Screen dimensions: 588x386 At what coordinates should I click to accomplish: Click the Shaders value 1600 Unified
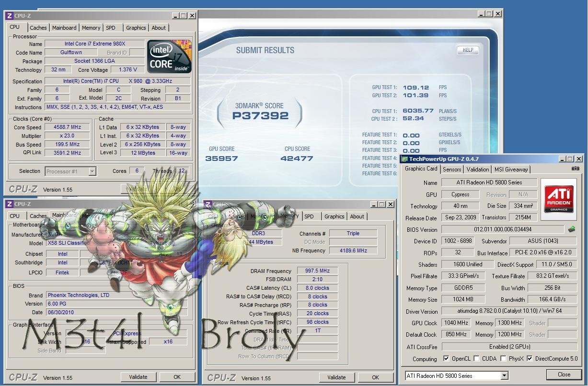pyautogui.click(x=468, y=264)
